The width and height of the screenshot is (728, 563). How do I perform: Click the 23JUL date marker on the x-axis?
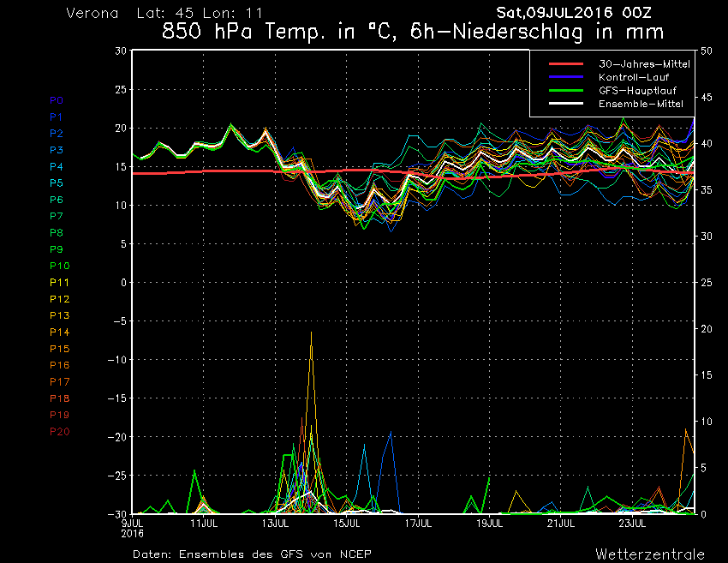[632, 522]
